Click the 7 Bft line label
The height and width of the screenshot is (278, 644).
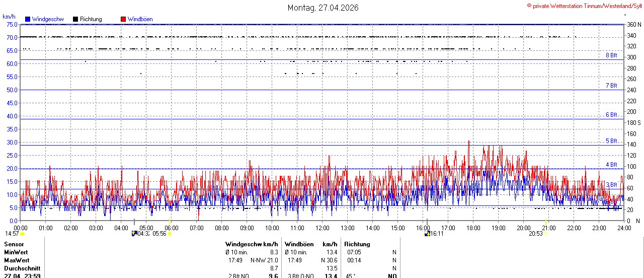click(x=611, y=86)
